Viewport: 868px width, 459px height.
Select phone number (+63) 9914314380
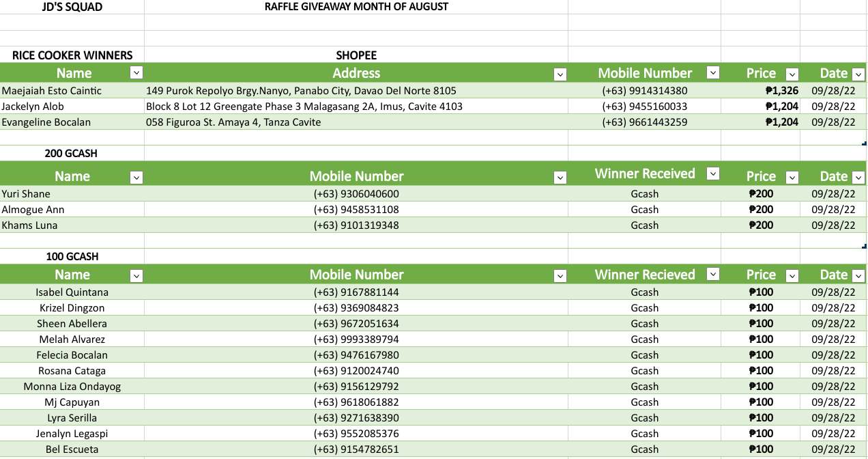coord(645,91)
